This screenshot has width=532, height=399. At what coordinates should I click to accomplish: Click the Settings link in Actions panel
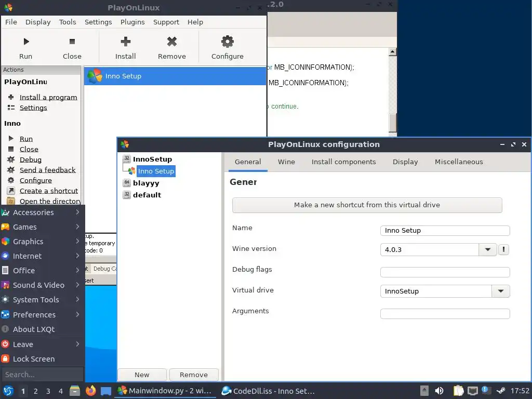[x=33, y=108]
